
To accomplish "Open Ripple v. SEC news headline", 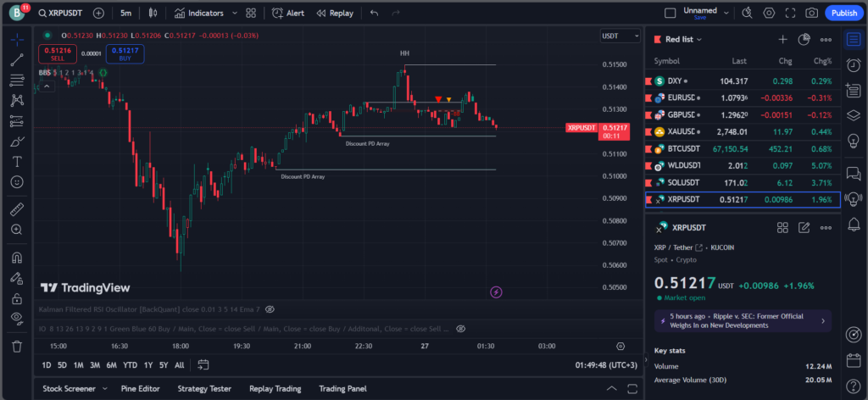I will [x=743, y=321].
